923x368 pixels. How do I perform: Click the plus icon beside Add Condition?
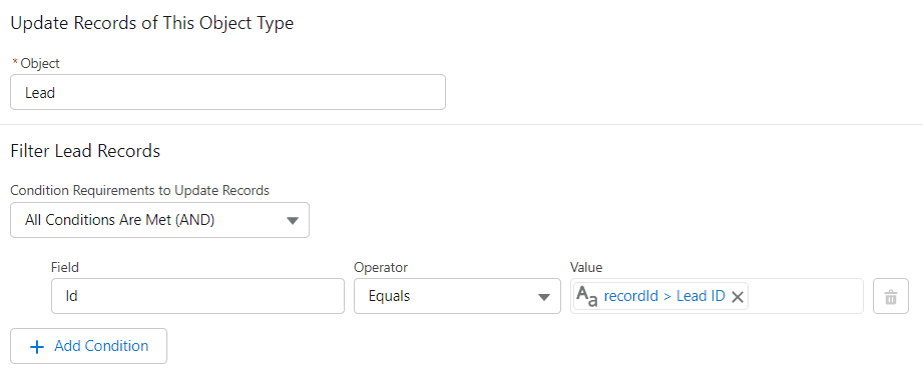pos(36,346)
